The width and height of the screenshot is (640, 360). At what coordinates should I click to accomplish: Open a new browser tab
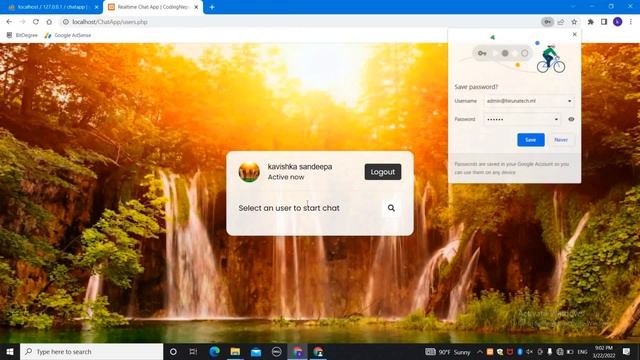tap(212, 7)
